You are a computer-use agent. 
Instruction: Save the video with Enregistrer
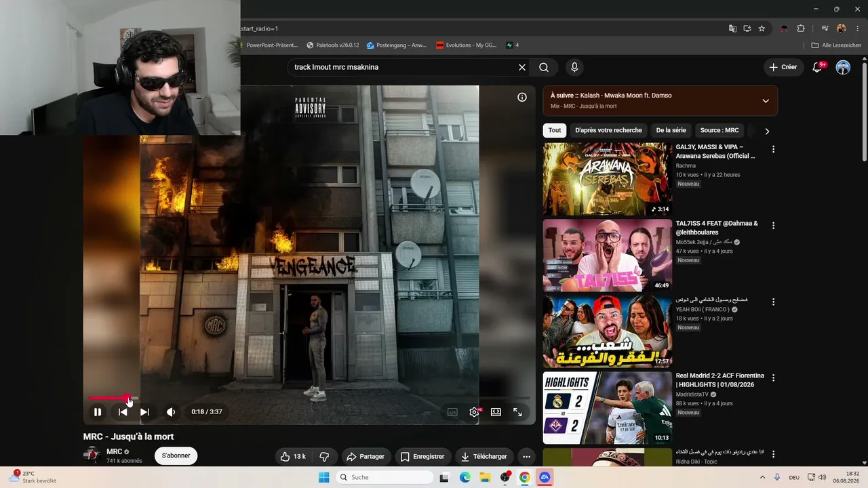[422, 456]
